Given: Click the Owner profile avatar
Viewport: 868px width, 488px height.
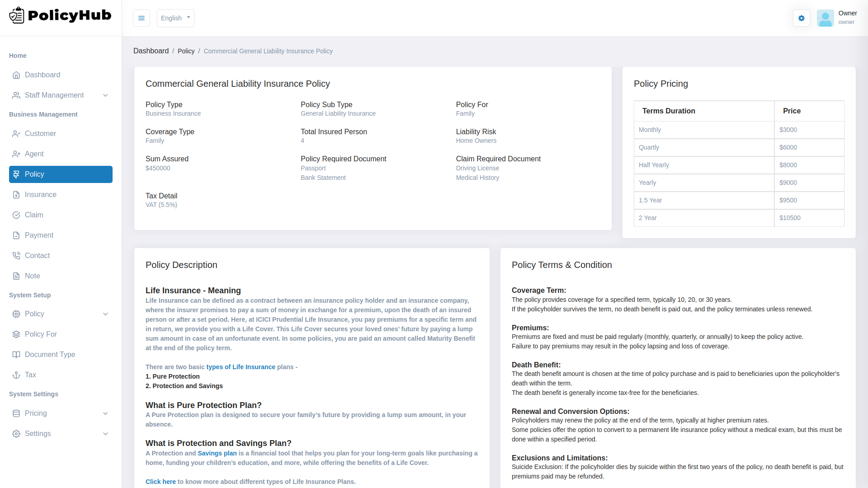Looking at the screenshot, I should (826, 18).
